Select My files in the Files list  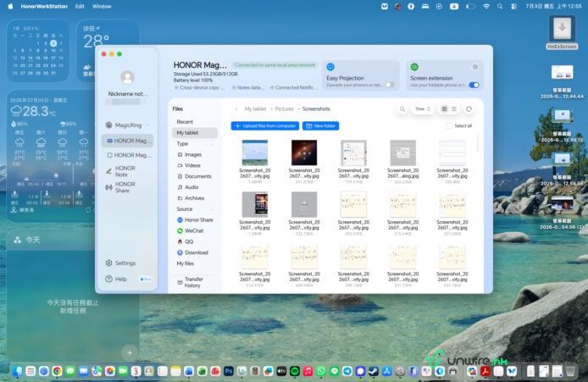tap(186, 263)
